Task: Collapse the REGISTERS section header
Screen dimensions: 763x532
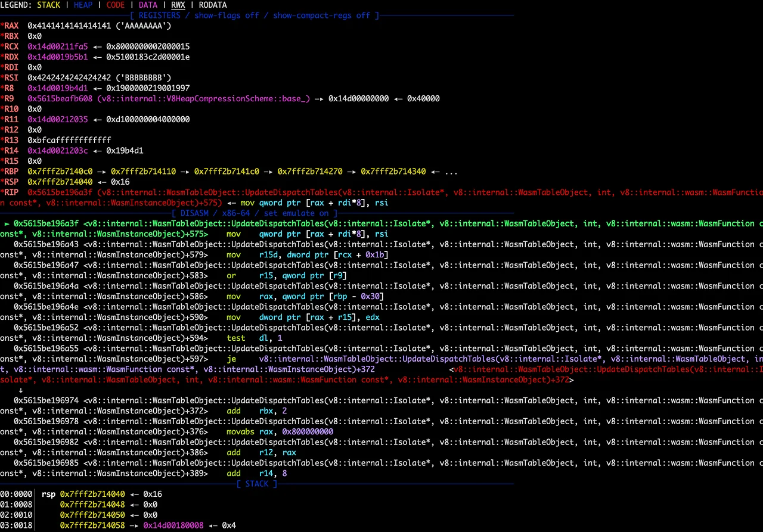Action: click(x=158, y=15)
